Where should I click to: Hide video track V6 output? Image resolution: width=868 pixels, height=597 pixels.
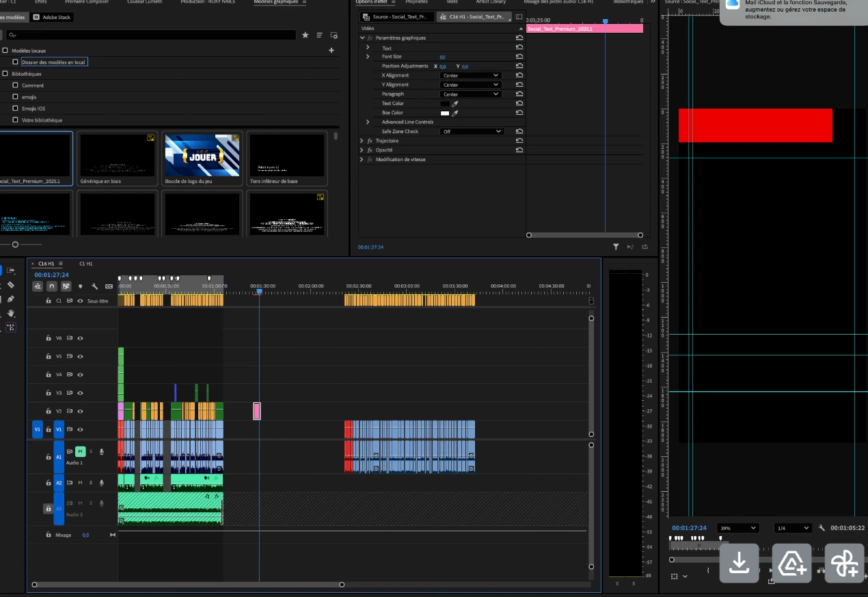[x=81, y=338]
